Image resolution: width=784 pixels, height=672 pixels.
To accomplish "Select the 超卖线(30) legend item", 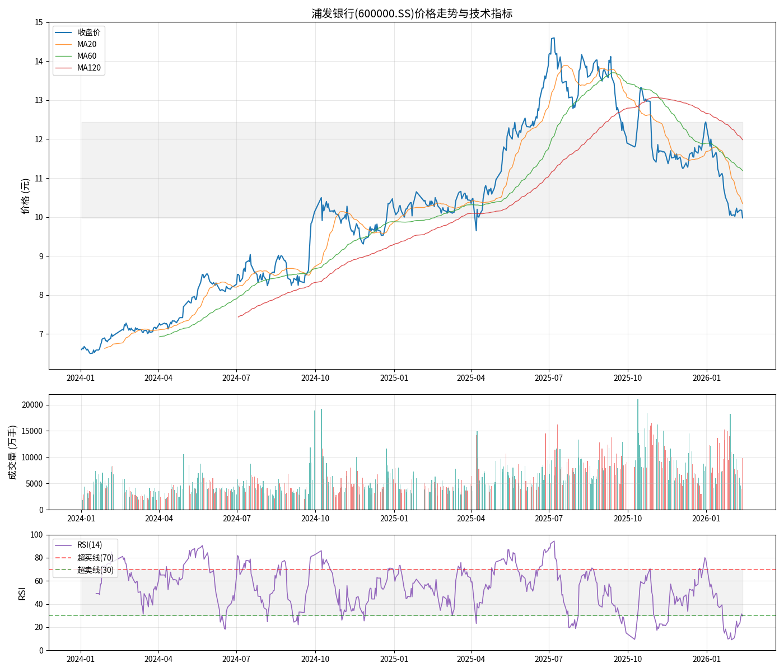I will [x=95, y=570].
